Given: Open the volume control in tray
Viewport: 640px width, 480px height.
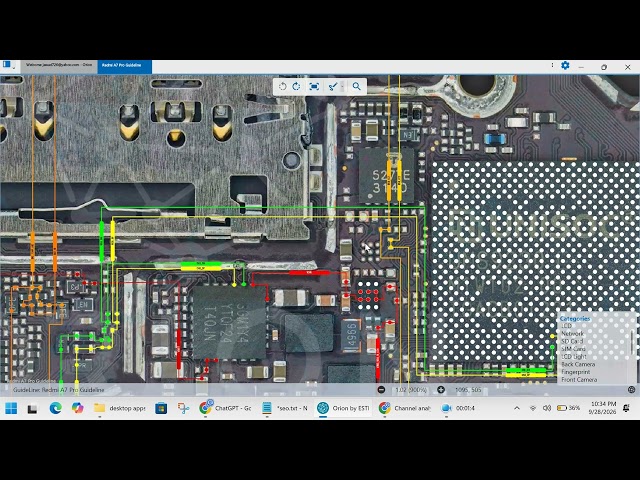Looking at the screenshot, I should tap(547, 408).
